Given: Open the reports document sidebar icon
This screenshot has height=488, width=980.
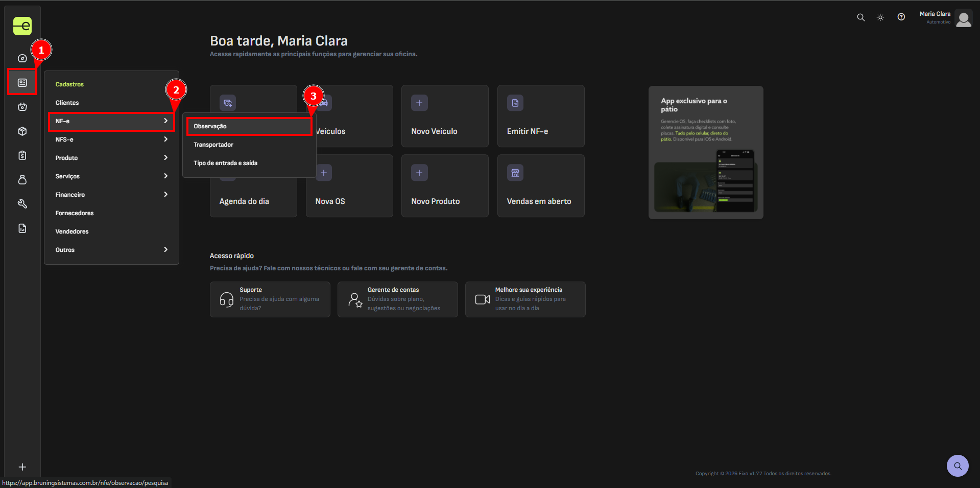Looking at the screenshot, I should pyautogui.click(x=22, y=228).
